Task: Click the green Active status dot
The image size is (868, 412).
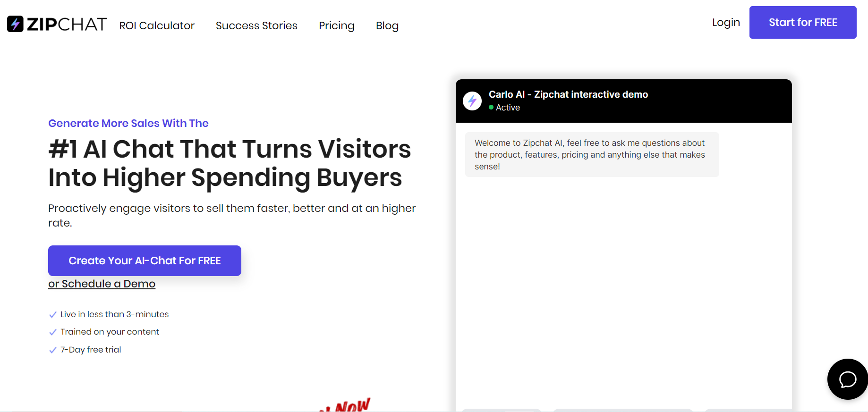Action: (x=491, y=107)
